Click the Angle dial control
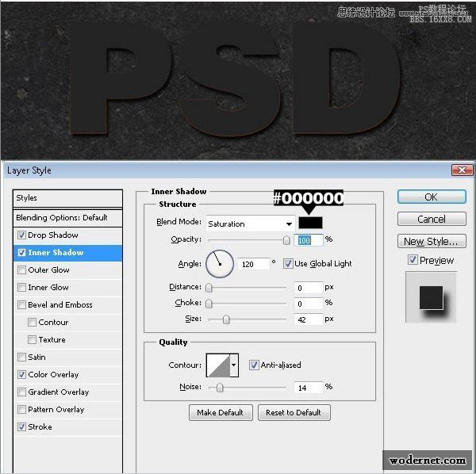 click(220, 264)
